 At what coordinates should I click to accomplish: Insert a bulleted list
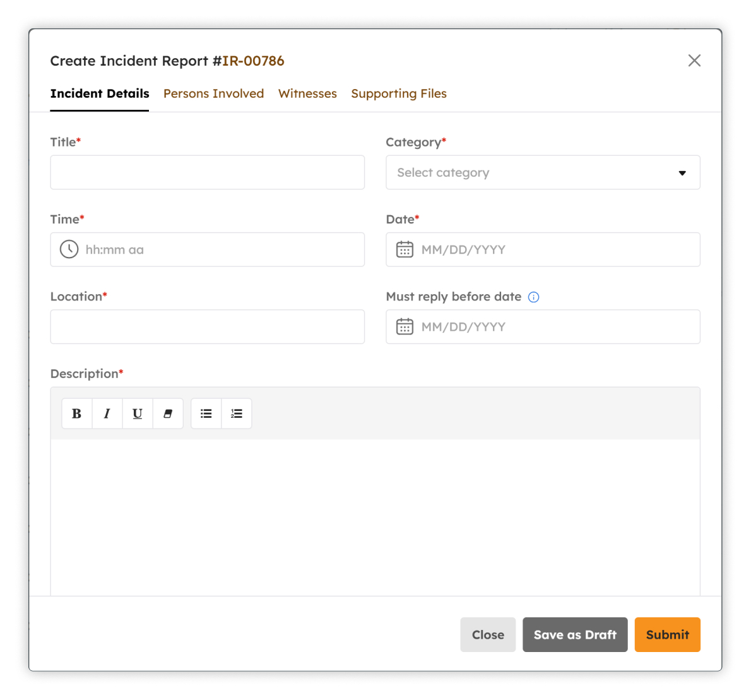[206, 413]
